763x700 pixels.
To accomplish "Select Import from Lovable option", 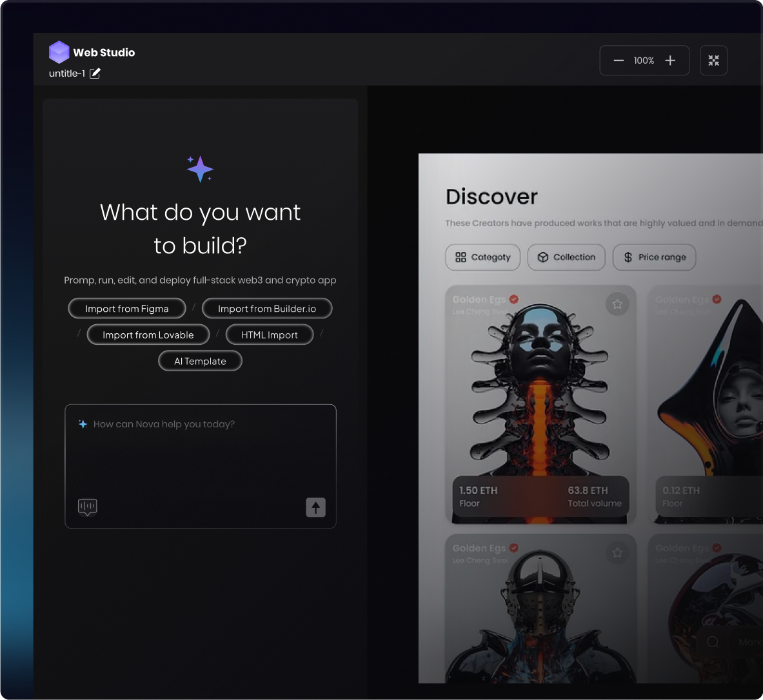I will click(x=148, y=335).
